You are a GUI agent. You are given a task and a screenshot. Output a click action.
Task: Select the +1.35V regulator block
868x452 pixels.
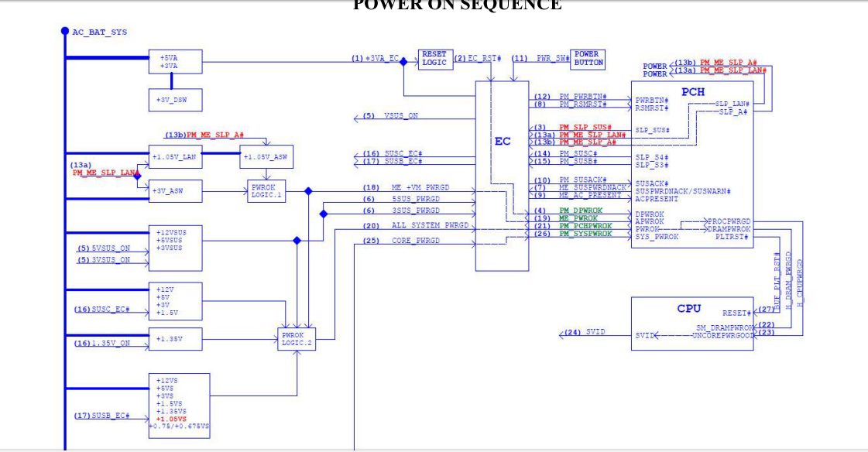(175, 339)
